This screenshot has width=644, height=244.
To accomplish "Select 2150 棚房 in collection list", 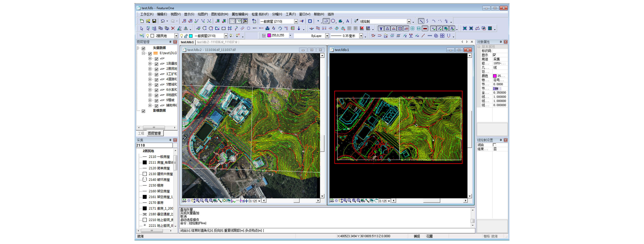I will [x=156, y=186].
